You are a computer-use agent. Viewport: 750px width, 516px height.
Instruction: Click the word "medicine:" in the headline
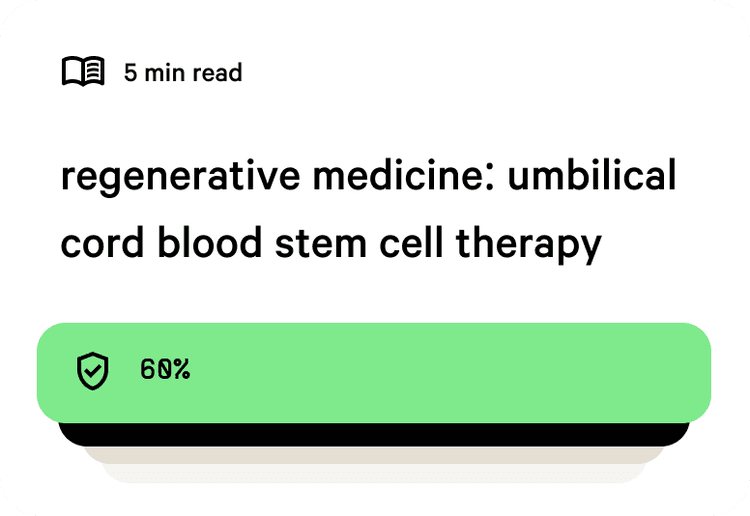403,174
